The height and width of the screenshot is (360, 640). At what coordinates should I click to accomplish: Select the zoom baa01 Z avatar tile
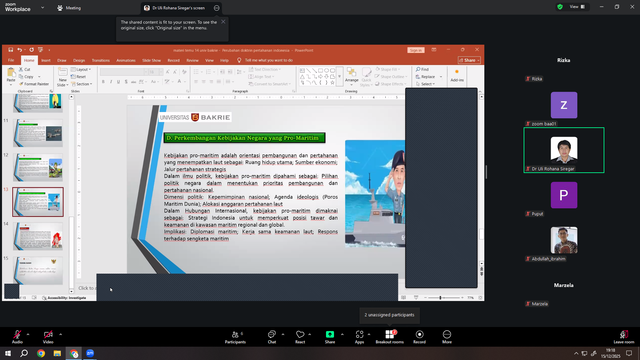564,105
